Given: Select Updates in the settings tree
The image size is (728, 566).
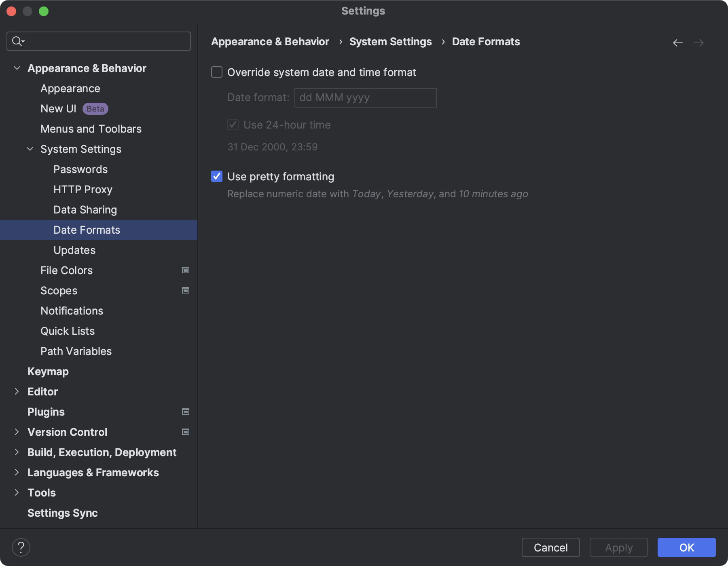Looking at the screenshot, I should (x=74, y=250).
